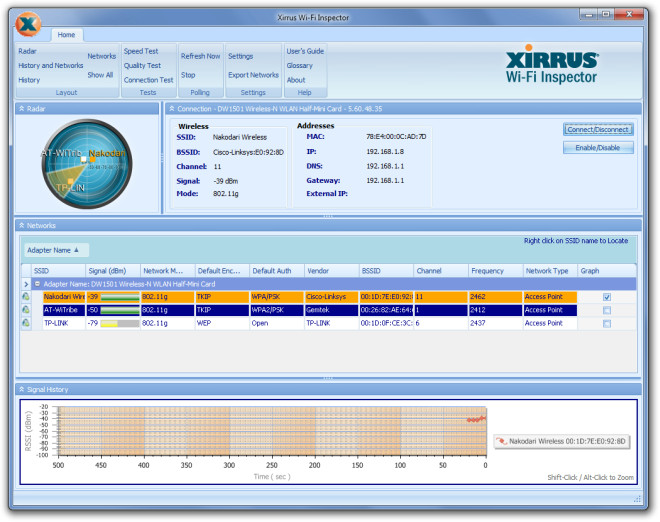Check Graph checkbox for AT-WiTribe

pyautogui.click(x=607, y=310)
